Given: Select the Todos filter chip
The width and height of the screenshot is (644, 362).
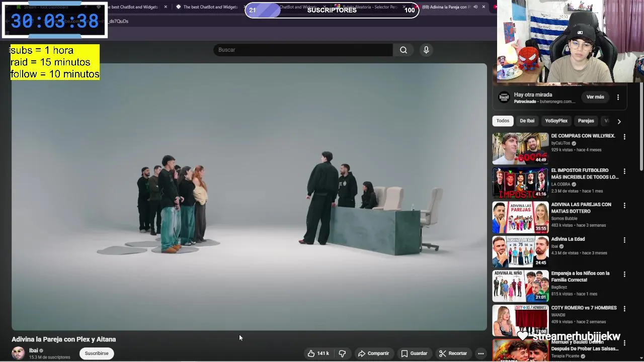Looking at the screenshot, I should [503, 121].
